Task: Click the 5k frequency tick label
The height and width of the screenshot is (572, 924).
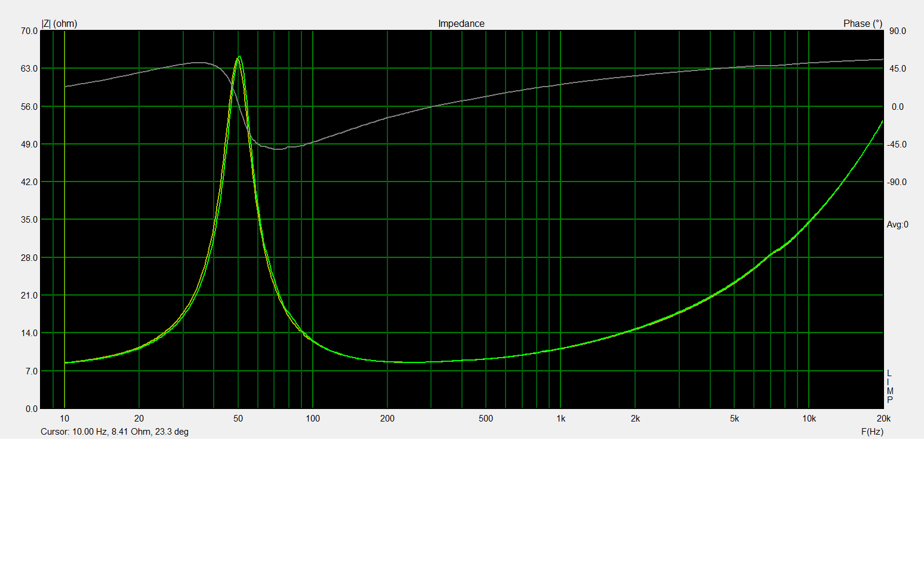Action: point(734,419)
